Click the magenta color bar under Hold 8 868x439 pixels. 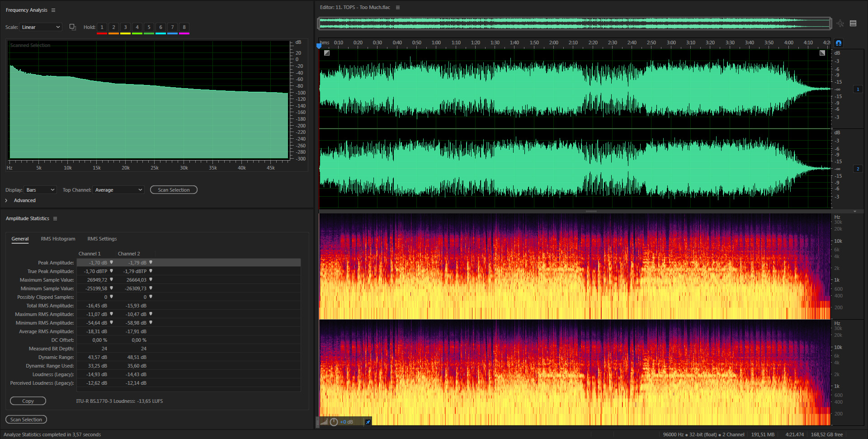[x=184, y=33]
